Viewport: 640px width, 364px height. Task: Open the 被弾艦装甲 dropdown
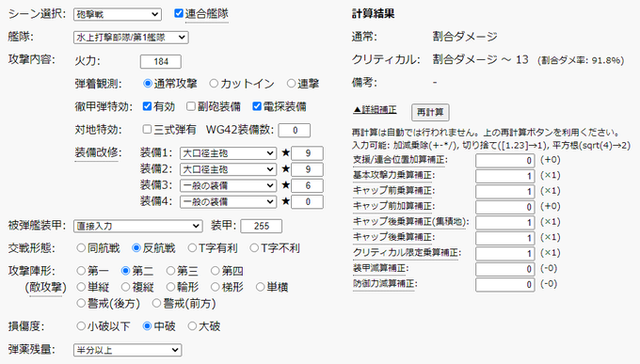[138, 226]
